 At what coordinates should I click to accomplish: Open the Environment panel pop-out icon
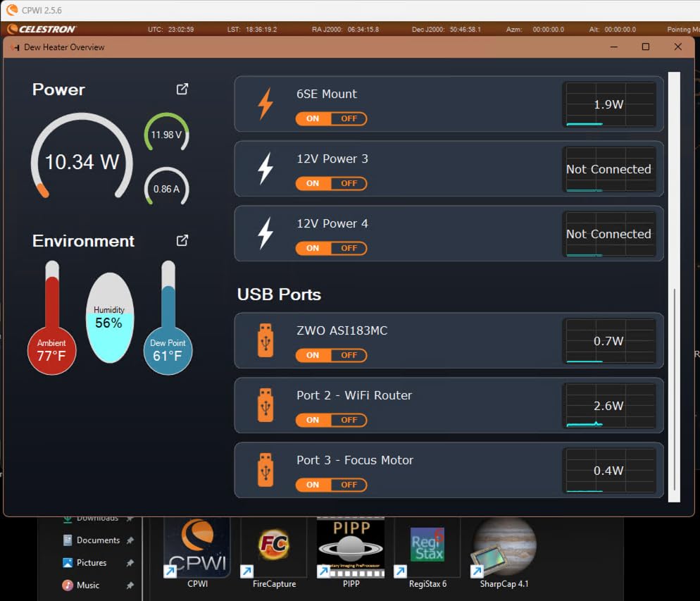182,240
